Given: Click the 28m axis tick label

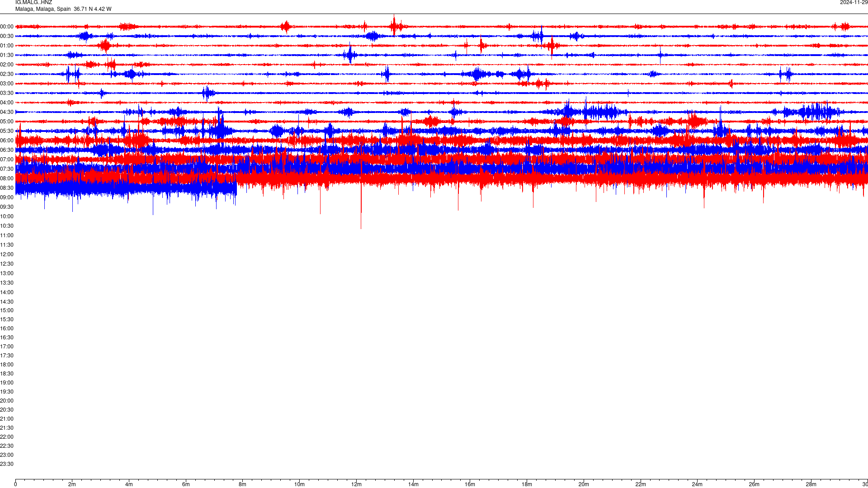Looking at the screenshot, I should tap(811, 484).
